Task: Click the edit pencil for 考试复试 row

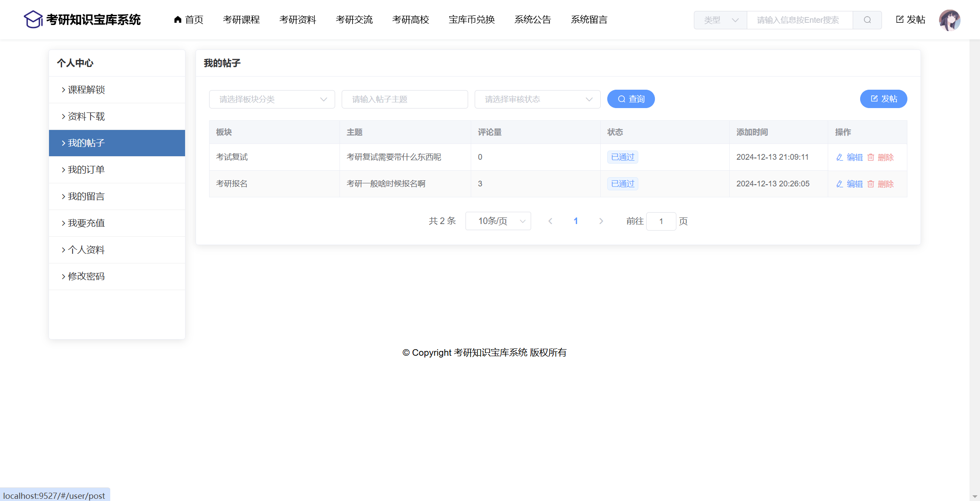Action: point(840,157)
